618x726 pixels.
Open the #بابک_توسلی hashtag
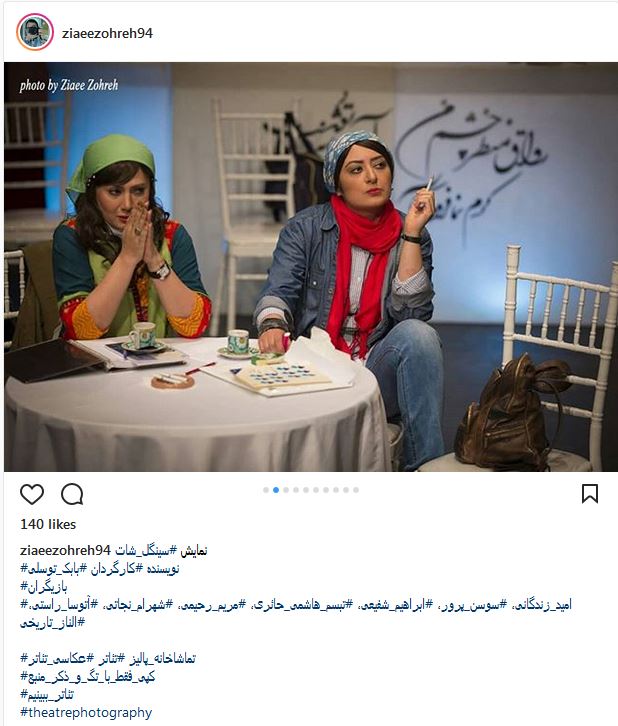point(54,569)
